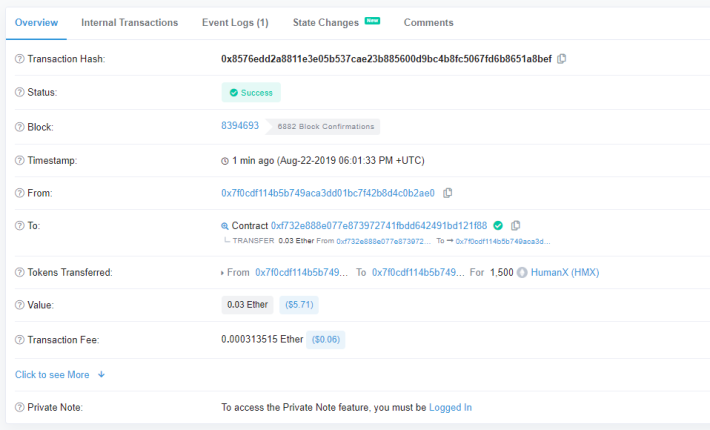This screenshot has width=710, height=430.
Task: Click the green verified checkmark next to contract
Action: pos(498,225)
